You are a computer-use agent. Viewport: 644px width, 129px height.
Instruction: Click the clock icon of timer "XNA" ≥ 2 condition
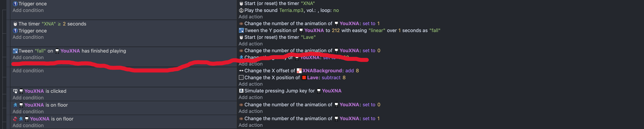pyautogui.click(x=15, y=24)
